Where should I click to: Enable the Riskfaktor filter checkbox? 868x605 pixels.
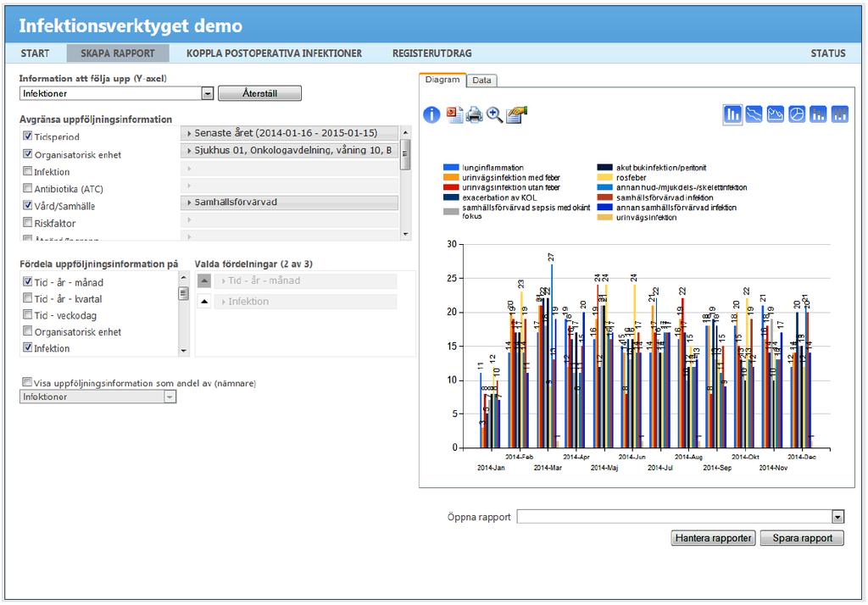coord(28,223)
